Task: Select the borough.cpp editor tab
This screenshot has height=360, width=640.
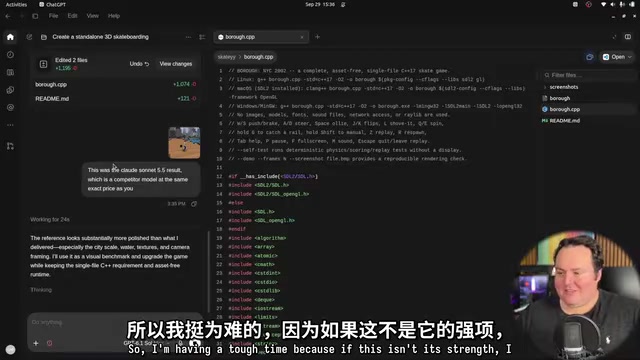Action: [x=261, y=37]
